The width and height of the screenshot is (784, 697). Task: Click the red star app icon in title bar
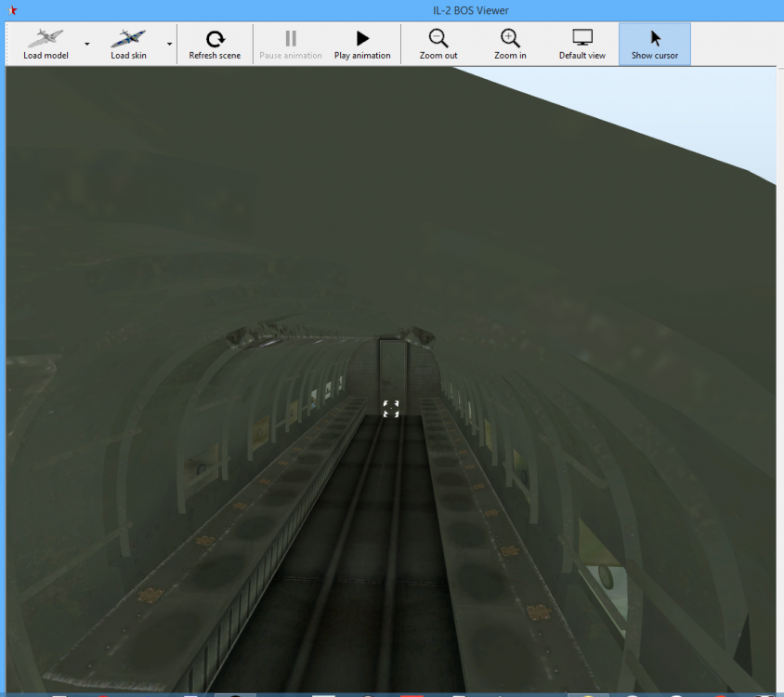point(12,10)
